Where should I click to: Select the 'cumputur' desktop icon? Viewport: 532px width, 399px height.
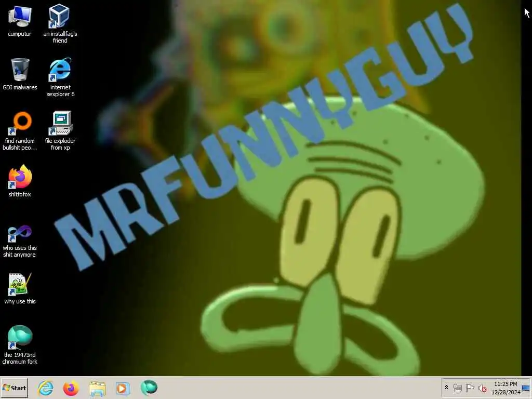tap(20, 21)
